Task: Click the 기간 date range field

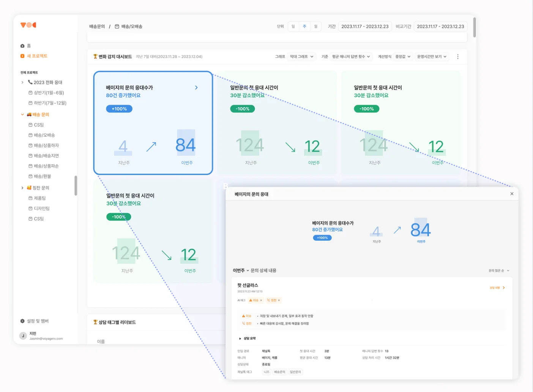Action: click(364, 27)
